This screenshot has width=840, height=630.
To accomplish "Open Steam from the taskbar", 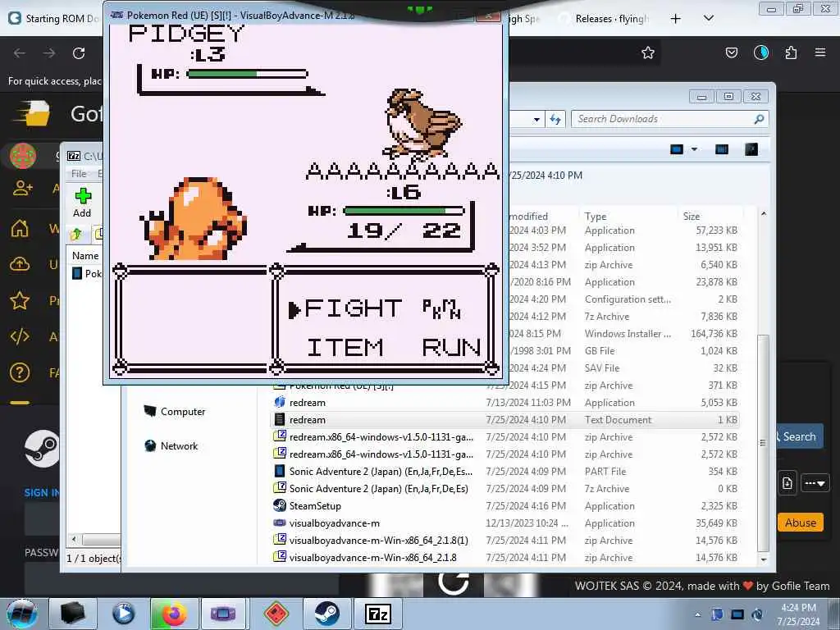I will (326, 614).
